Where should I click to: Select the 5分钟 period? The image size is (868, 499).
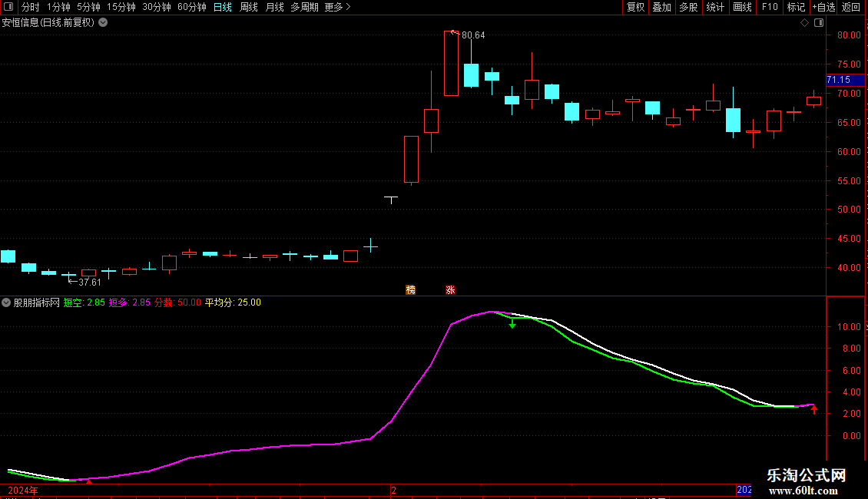coord(88,7)
